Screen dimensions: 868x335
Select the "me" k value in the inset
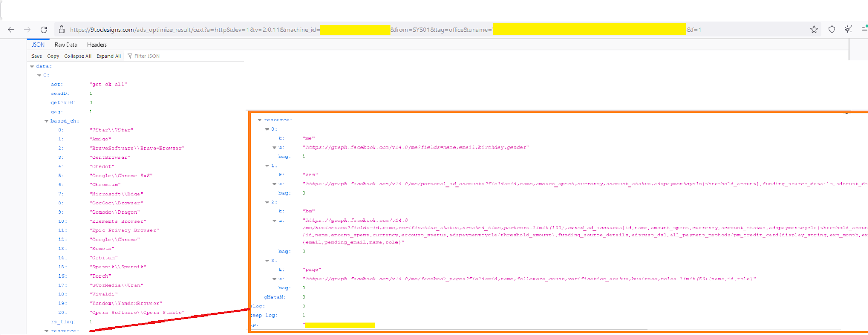(x=308, y=138)
